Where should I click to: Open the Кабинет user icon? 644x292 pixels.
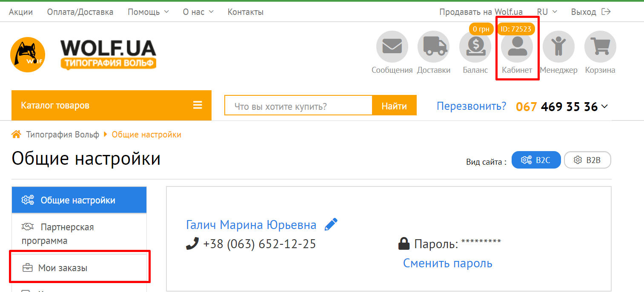pos(517,46)
